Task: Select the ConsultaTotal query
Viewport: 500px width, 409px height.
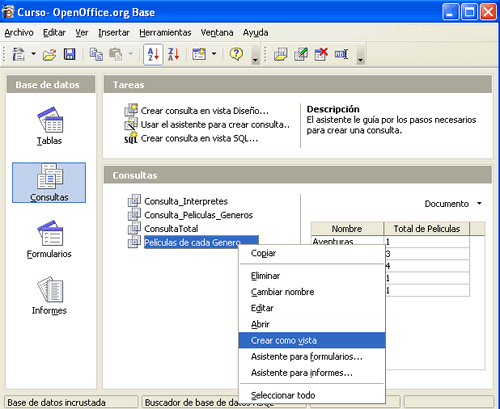Action: [171, 229]
